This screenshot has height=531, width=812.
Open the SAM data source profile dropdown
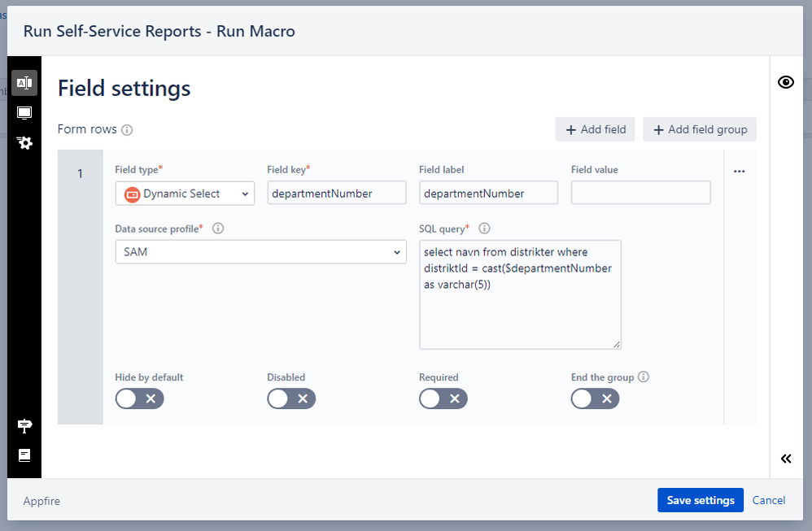pos(261,252)
